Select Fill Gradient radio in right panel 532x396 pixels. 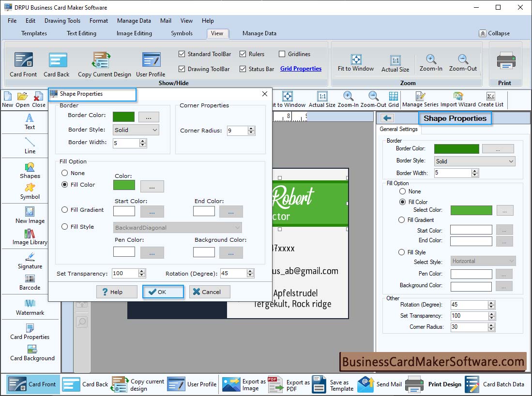(401, 220)
